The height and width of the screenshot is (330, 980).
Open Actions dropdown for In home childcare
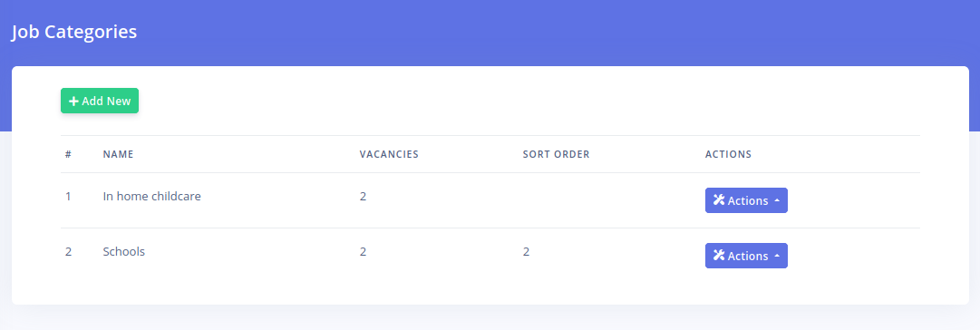(x=746, y=200)
